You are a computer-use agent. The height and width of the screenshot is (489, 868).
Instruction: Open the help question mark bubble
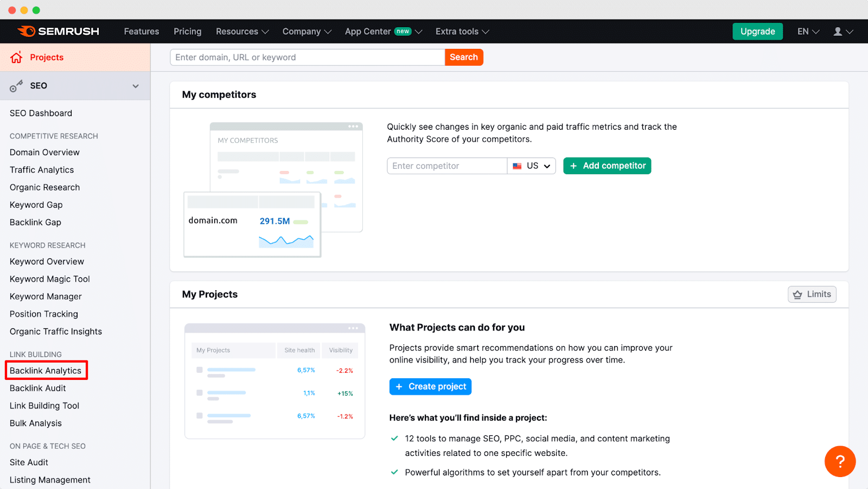[x=840, y=461]
